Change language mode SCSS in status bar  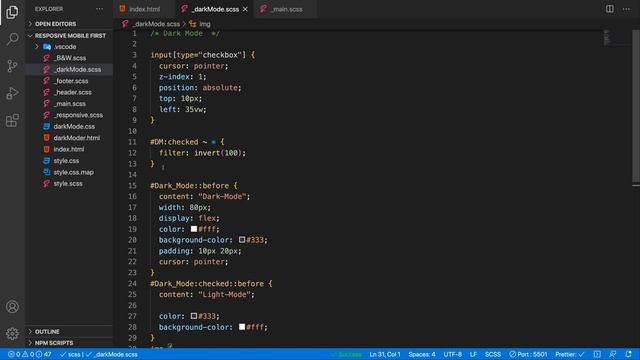pos(493,354)
